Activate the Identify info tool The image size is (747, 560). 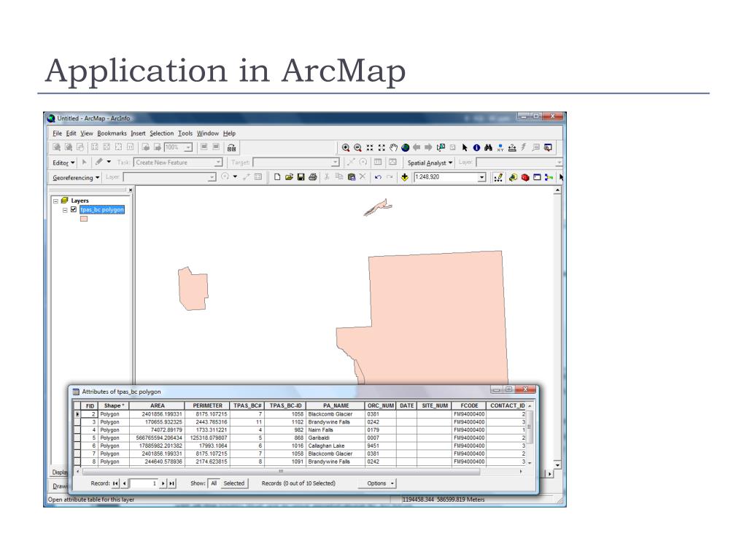(476, 147)
